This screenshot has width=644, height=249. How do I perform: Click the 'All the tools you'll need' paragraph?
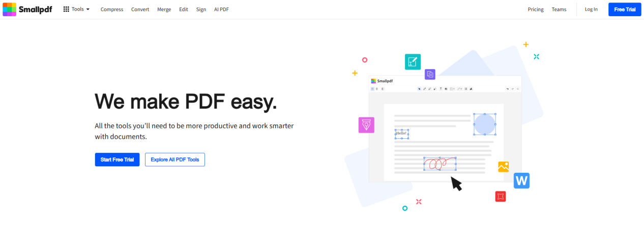(x=194, y=131)
